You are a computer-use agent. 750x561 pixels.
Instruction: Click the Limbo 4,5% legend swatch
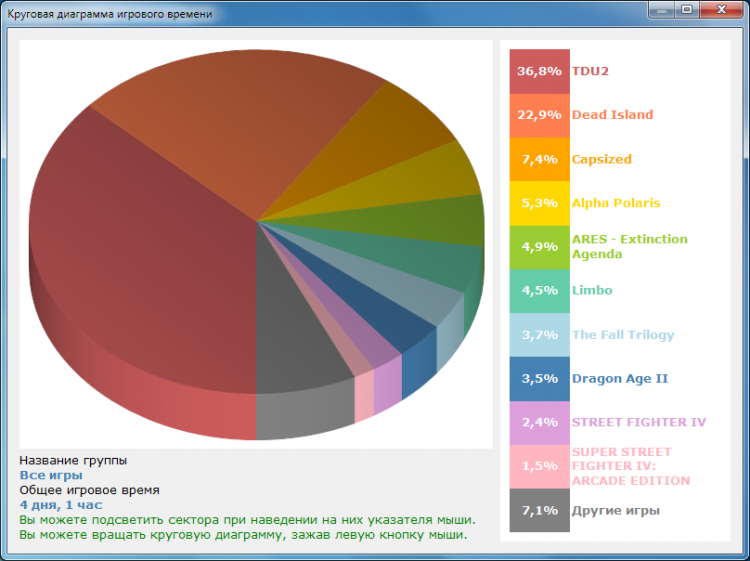point(540,291)
